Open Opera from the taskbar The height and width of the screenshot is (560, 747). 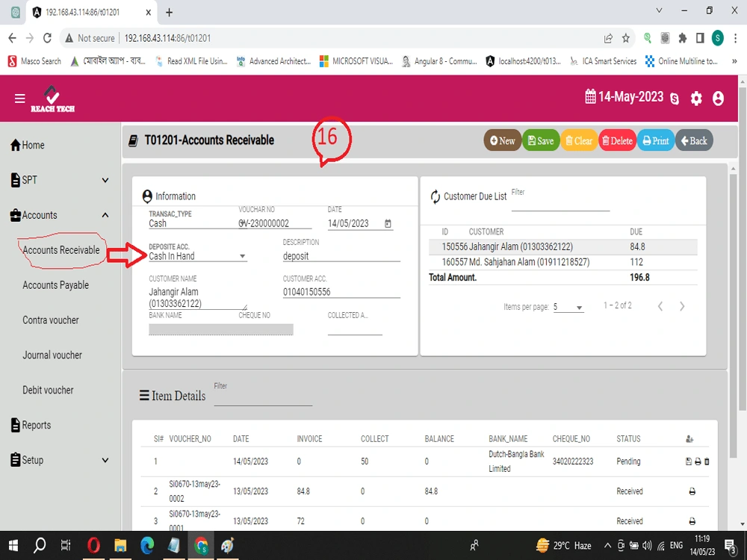click(x=93, y=545)
